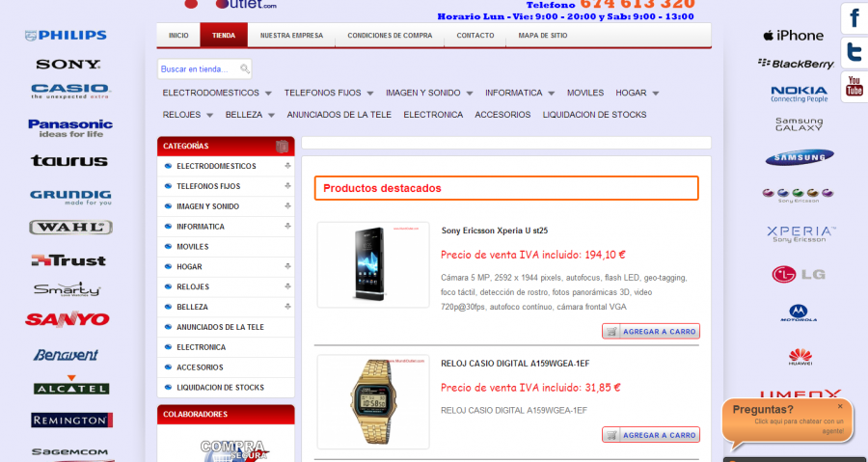The height and width of the screenshot is (462, 868).
Task: Click the Alcatel brand logo
Action: [70, 385]
